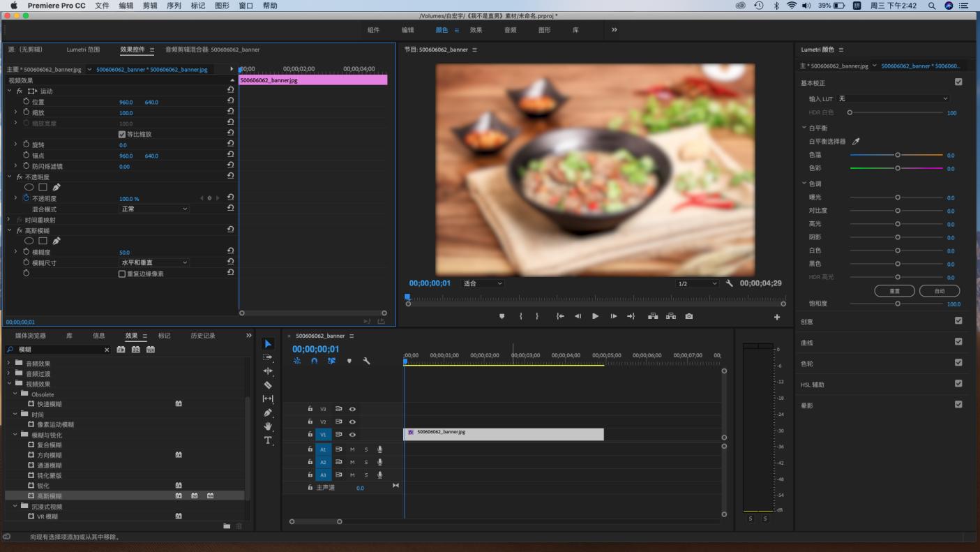
Task: Select the Razor tool in the toolbar
Action: pos(268,385)
